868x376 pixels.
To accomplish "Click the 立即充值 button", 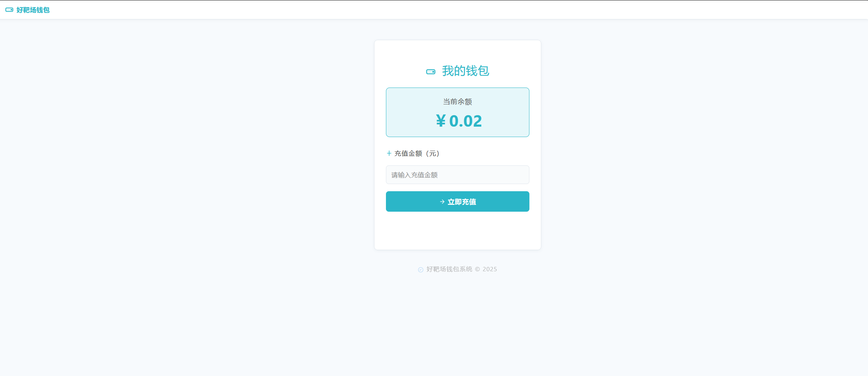I will 457,201.
